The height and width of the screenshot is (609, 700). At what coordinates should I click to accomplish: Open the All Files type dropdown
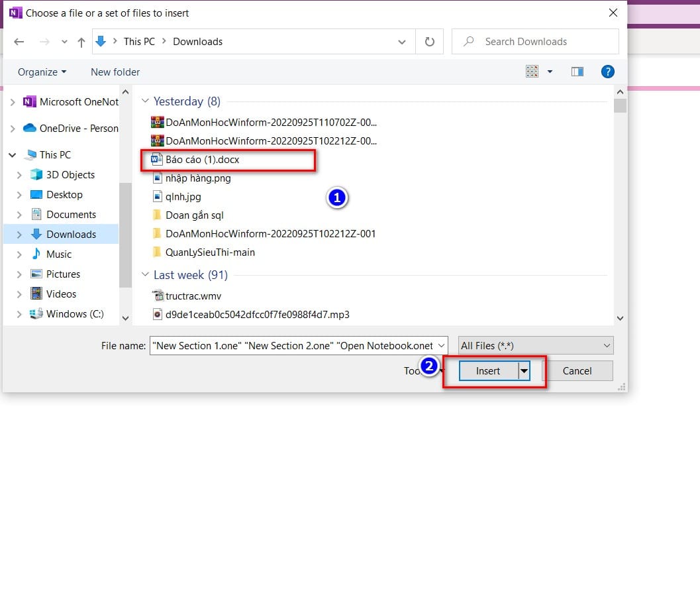[536, 345]
